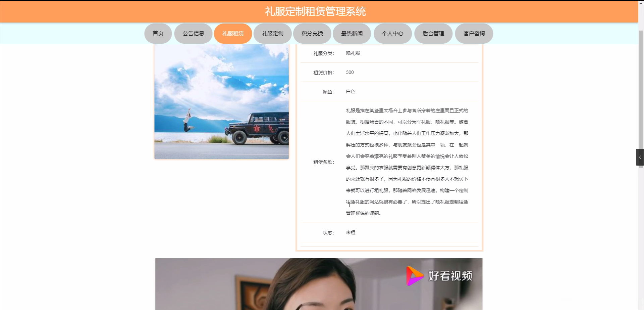
Task: Click the rental price value 300
Action: coord(350,72)
